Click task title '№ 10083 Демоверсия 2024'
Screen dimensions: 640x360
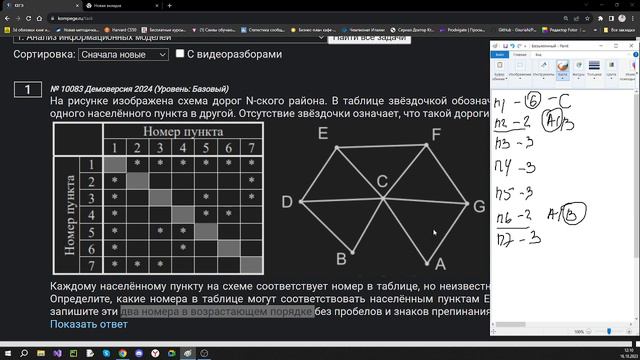(x=101, y=89)
